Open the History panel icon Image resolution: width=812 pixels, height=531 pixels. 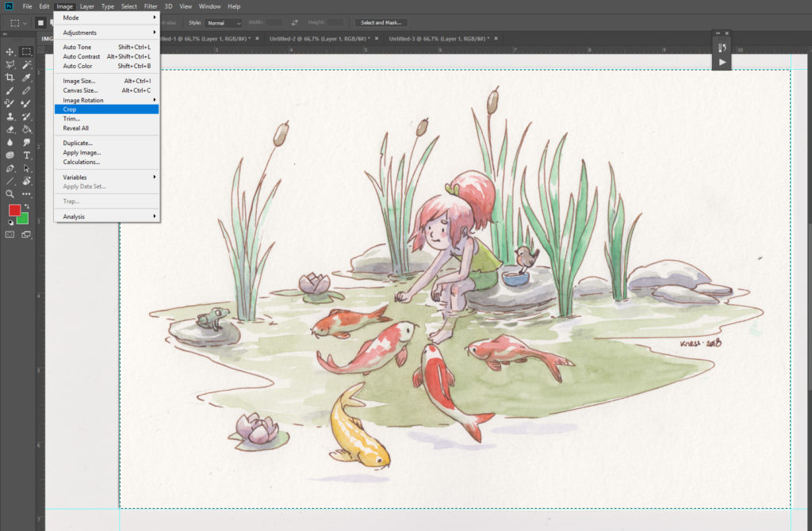(722, 48)
